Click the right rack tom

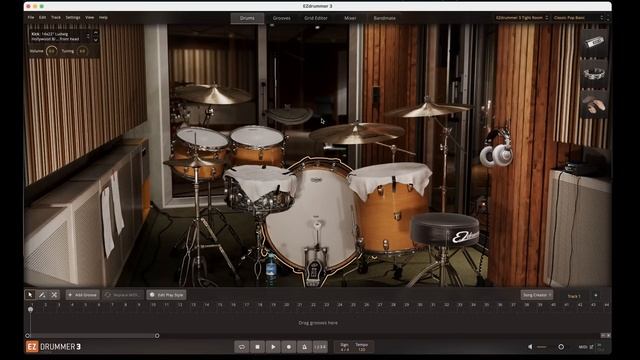point(257,145)
